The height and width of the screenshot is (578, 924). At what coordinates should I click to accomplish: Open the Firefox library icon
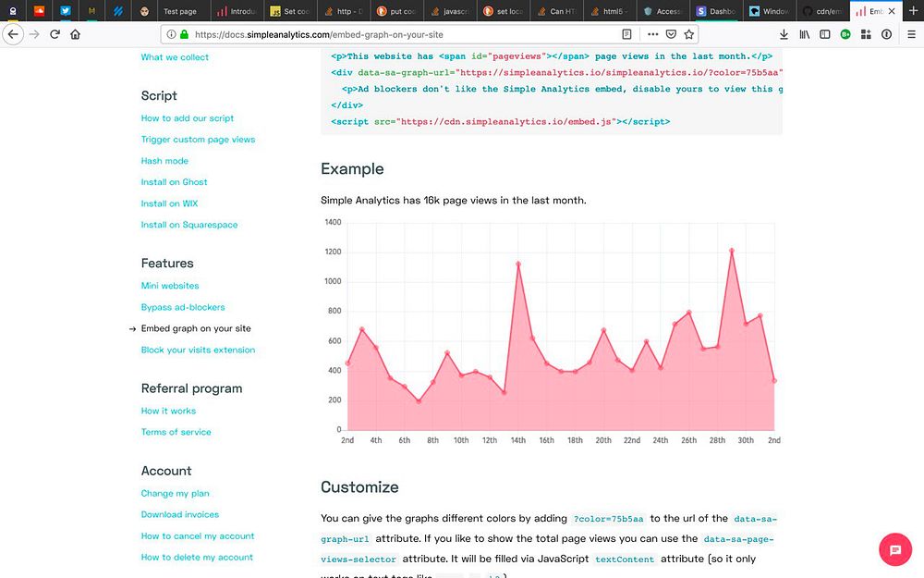(805, 34)
